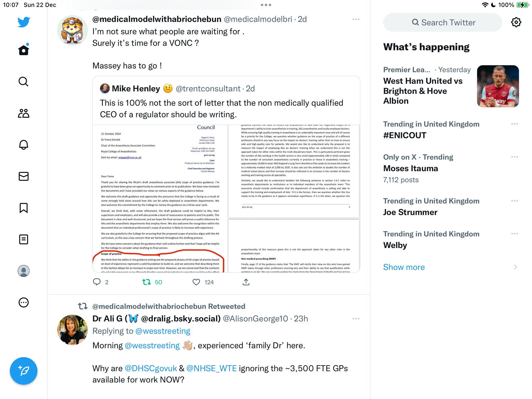Open the Explore search icon in sidebar
Viewport: 532px width, 399px height.
[24, 82]
